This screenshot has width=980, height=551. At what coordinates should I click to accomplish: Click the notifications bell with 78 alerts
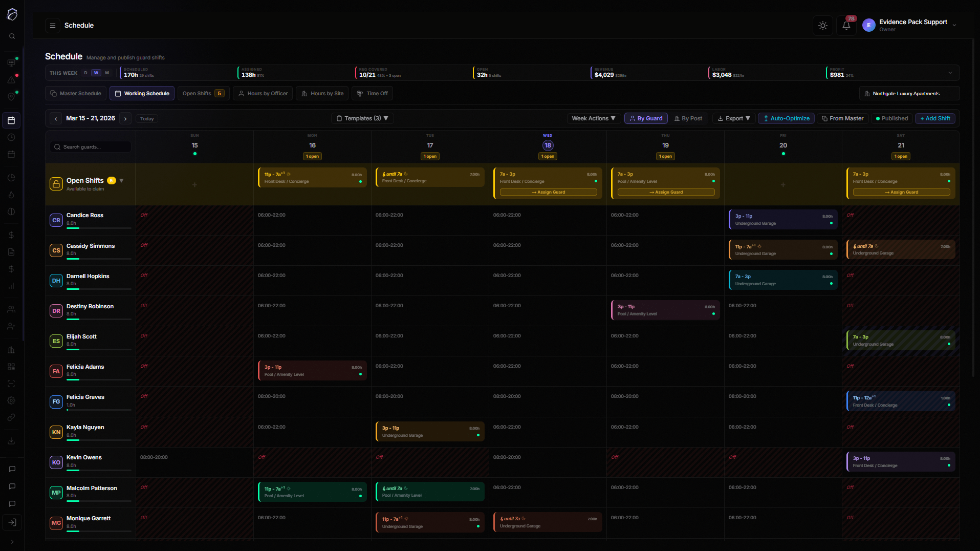click(845, 25)
